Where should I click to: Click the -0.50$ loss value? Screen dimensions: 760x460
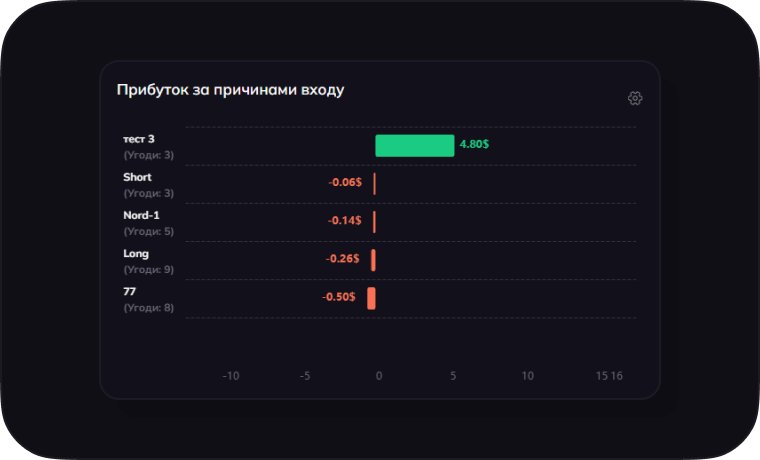coord(339,297)
